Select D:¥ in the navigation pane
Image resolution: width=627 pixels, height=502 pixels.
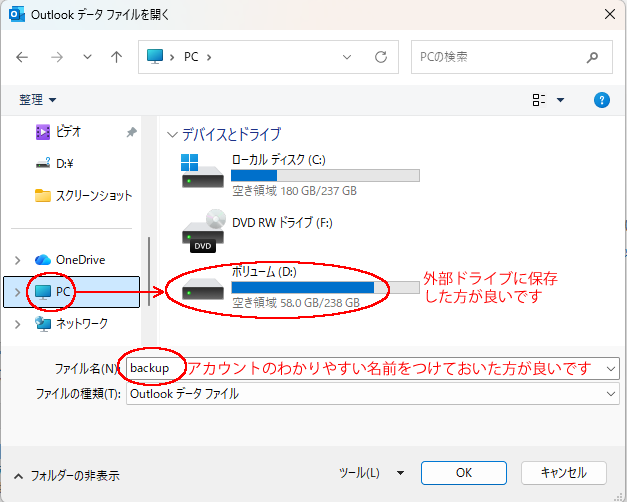(55, 163)
